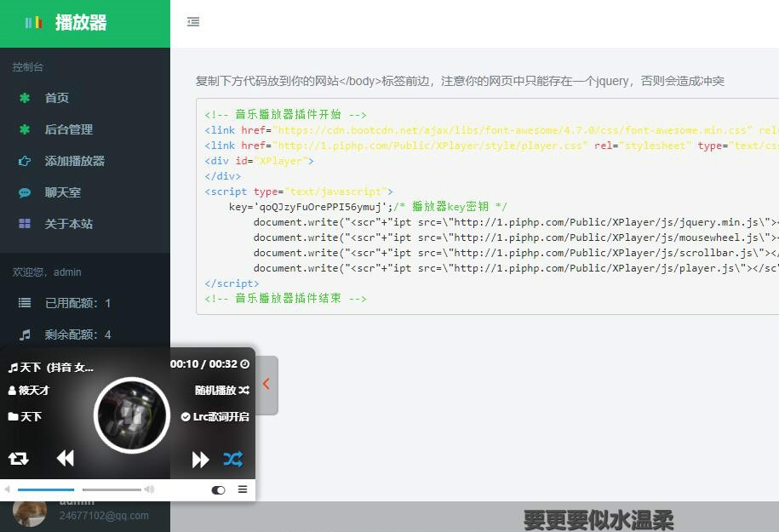The width and height of the screenshot is (779, 532).
Task: Click the loud speaker icon after volume slider
Action: [x=149, y=489]
